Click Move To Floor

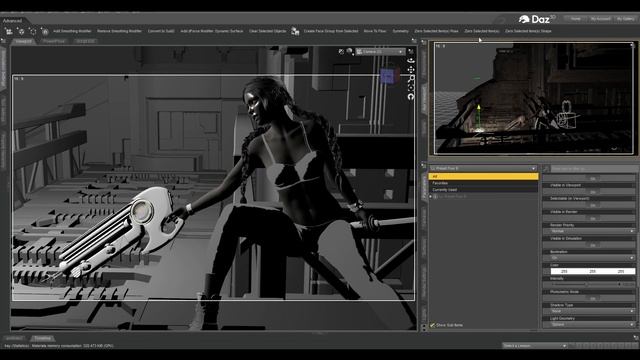tap(375, 31)
